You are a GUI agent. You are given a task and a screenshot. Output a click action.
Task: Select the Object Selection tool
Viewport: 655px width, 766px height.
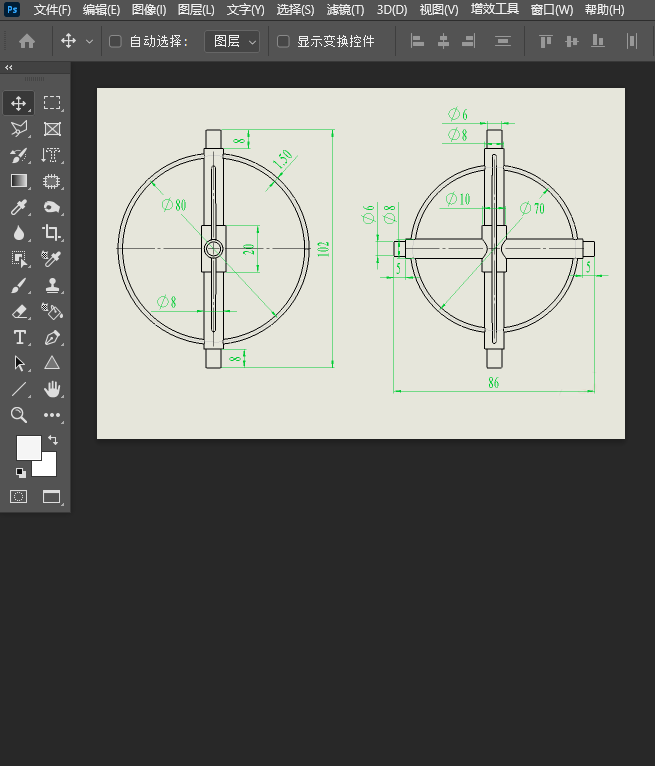(x=19, y=259)
